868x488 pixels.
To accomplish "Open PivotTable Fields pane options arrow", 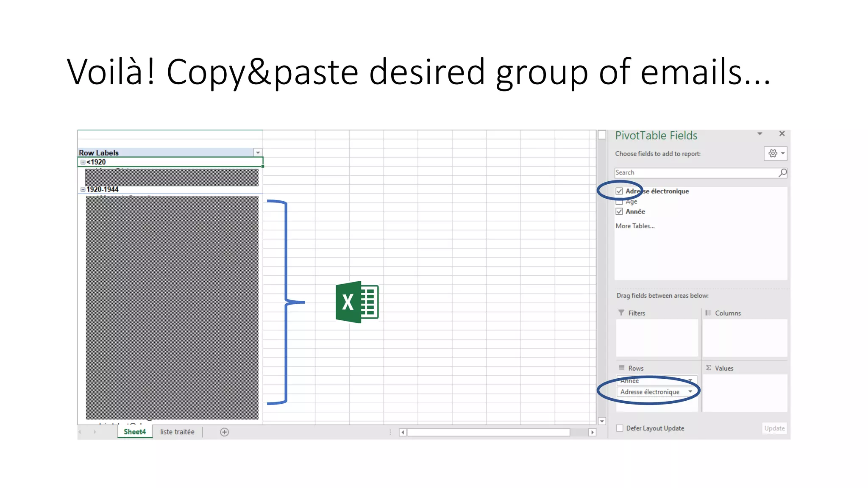I will pos(760,134).
